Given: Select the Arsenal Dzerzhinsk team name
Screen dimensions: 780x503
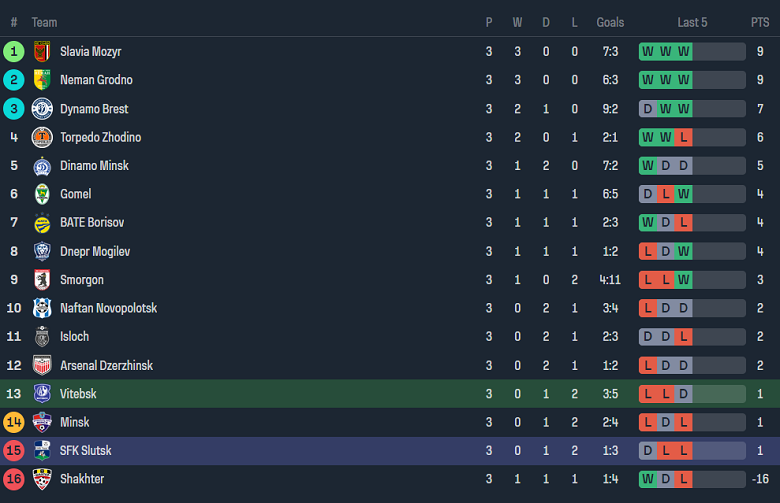Looking at the screenshot, I should [x=106, y=366].
